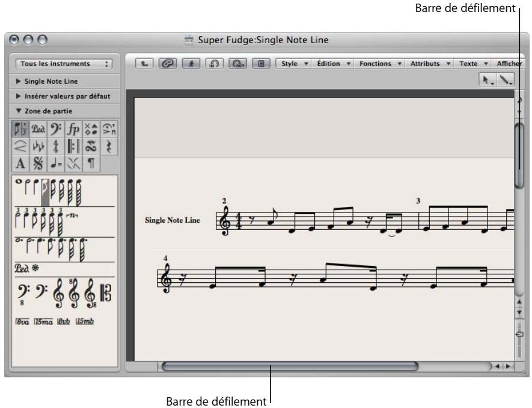Click the scroll right arrow button
Screen dimensions: 532x408
click(x=508, y=366)
